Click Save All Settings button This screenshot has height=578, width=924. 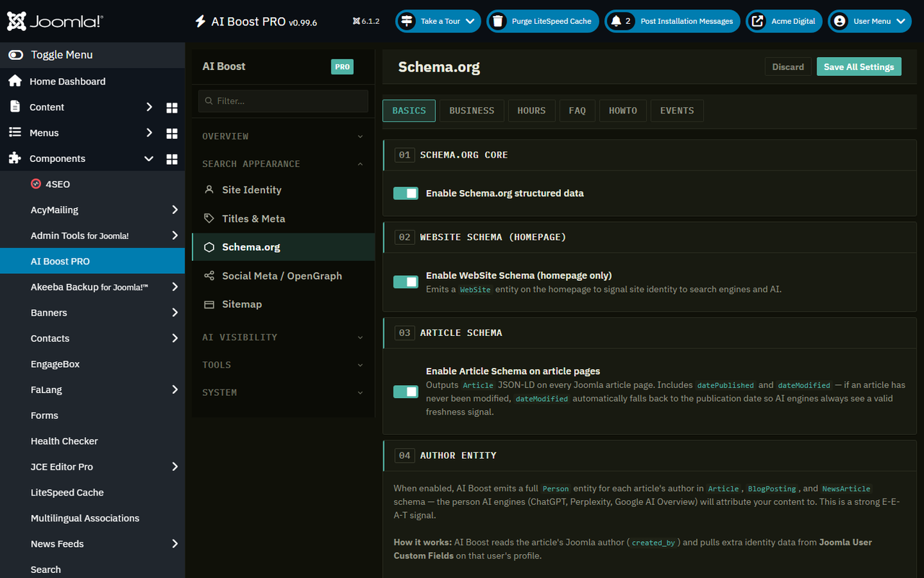click(x=859, y=66)
